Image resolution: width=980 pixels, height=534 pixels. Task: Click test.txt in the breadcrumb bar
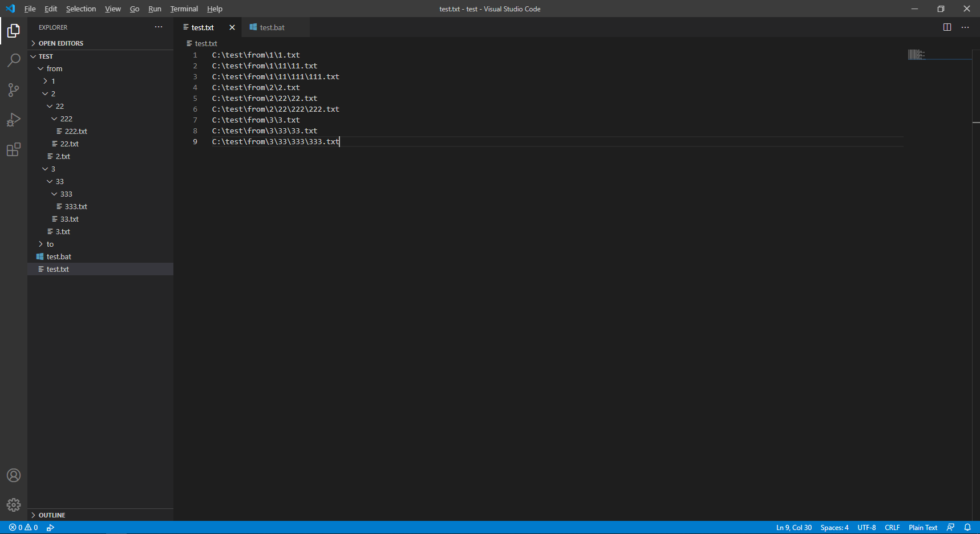[206, 43]
